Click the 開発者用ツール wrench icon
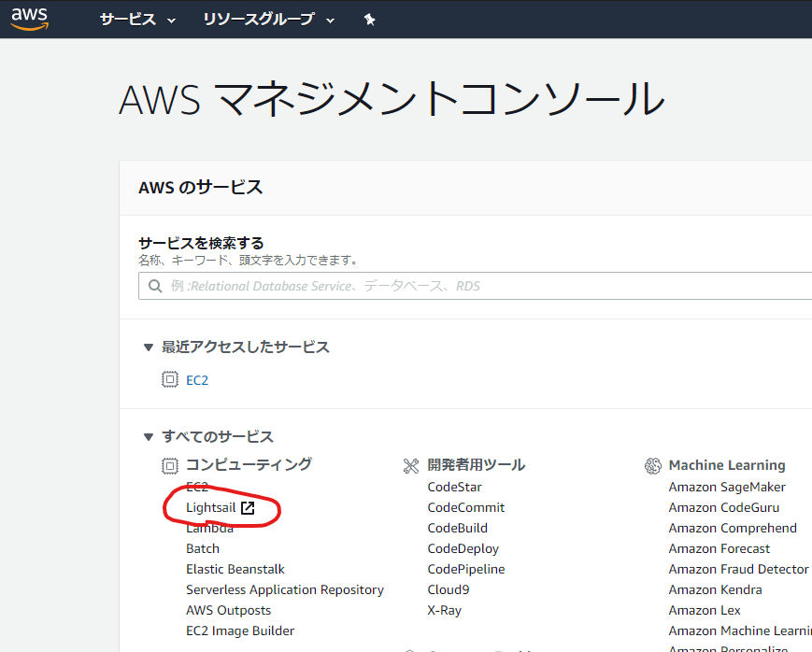The image size is (812, 652). [x=410, y=465]
